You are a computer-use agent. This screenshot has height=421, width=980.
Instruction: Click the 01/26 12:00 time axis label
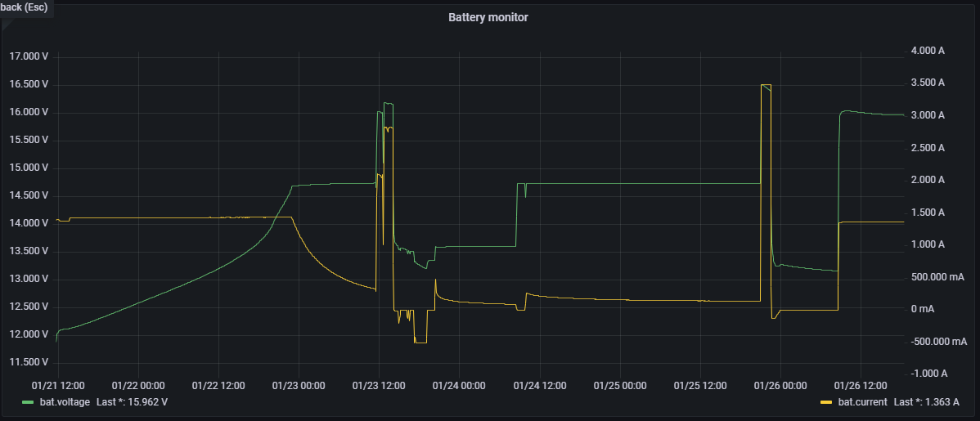(862, 385)
